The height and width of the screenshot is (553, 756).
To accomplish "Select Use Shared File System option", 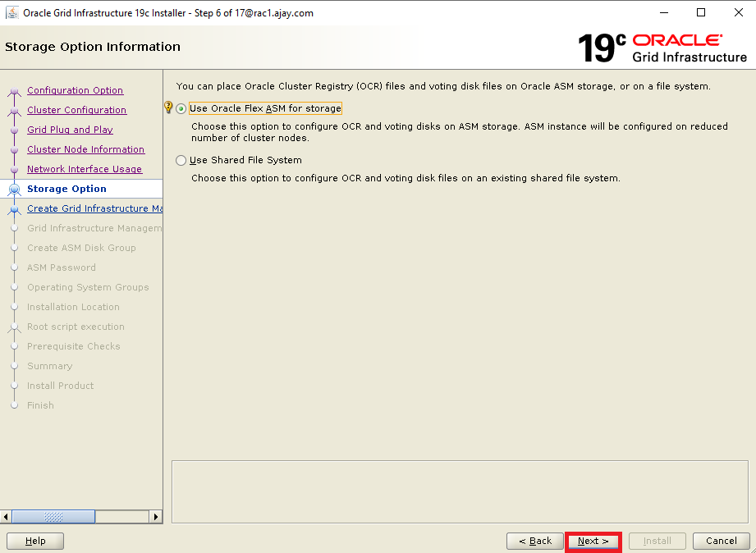I will click(181, 161).
